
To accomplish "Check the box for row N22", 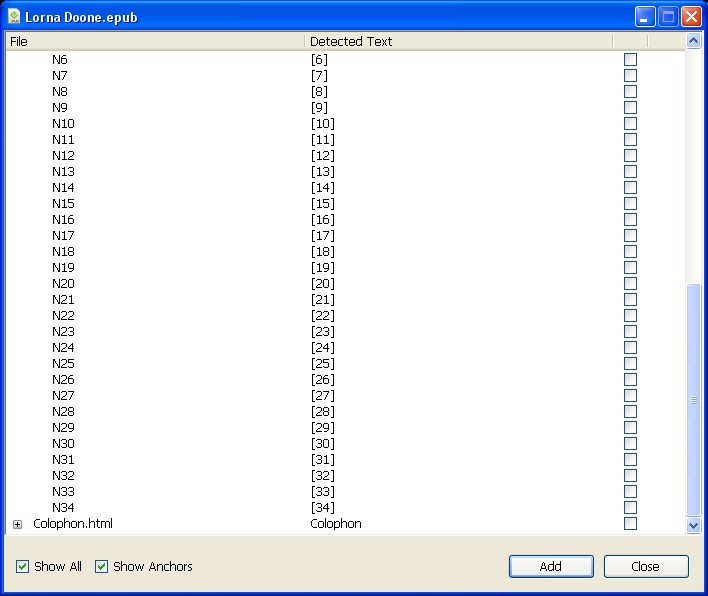I will pyautogui.click(x=630, y=316).
